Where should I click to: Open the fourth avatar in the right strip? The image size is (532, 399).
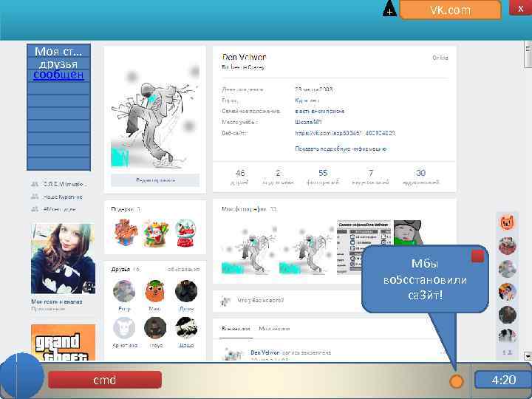tap(507, 292)
